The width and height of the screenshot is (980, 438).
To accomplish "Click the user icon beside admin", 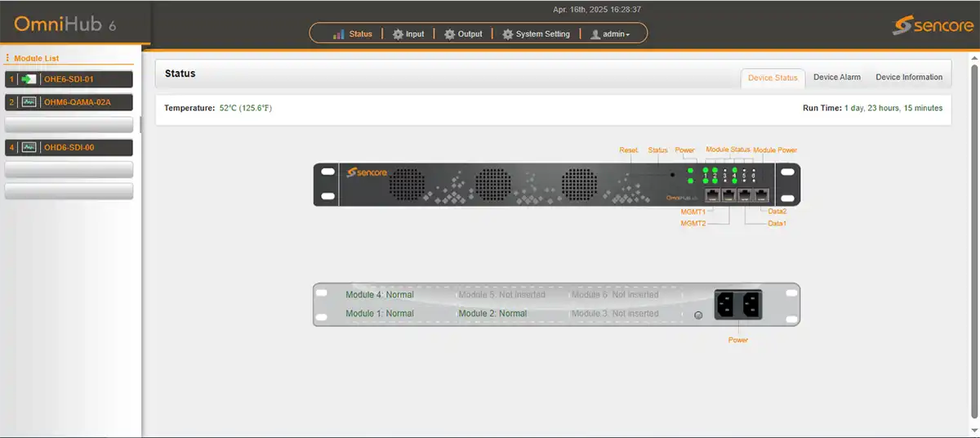I will 595,34.
